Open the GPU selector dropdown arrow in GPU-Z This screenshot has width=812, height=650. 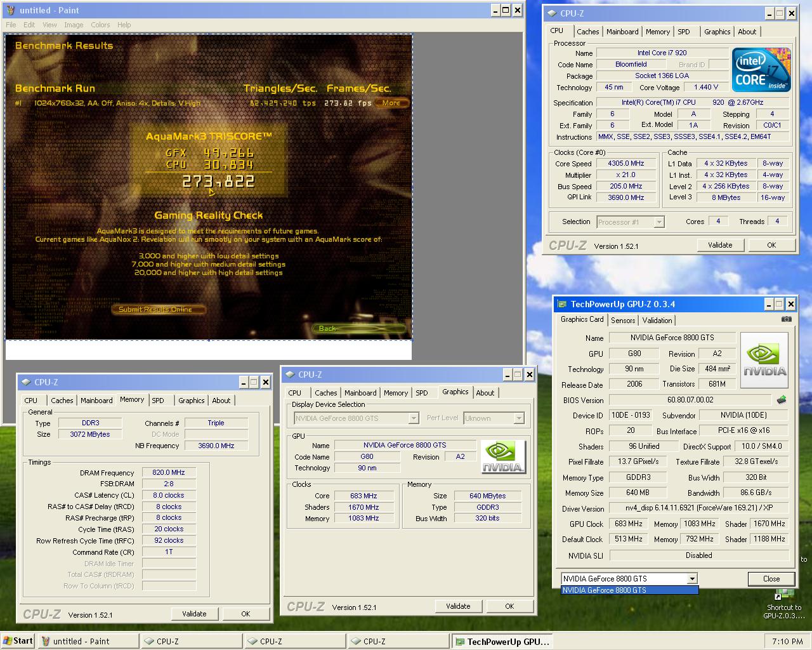(692, 578)
